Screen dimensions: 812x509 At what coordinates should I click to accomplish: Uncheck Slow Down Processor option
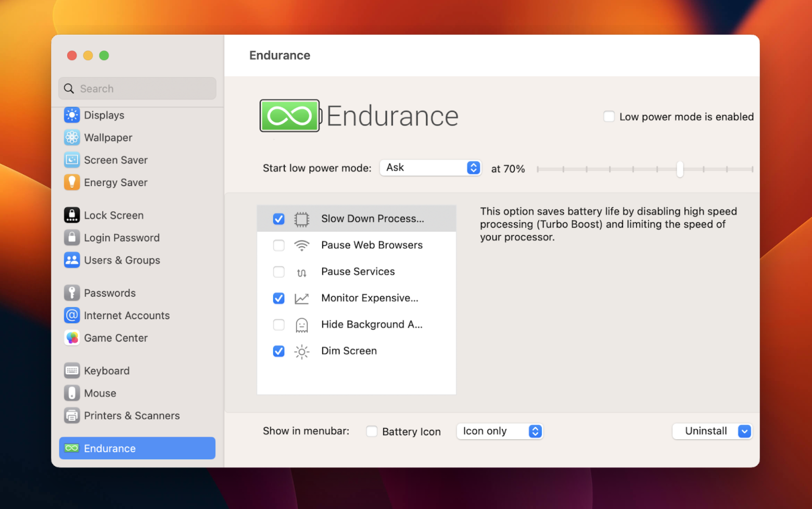pyautogui.click(x=279, y=219)
